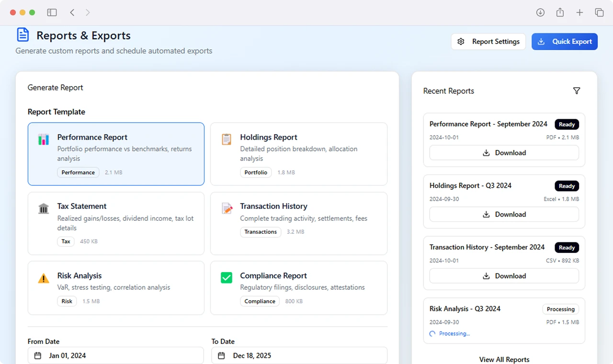Open Report Settings
The height and width of the screenshot is (364, 613).
pyautogui.click(x=488, y=42)
